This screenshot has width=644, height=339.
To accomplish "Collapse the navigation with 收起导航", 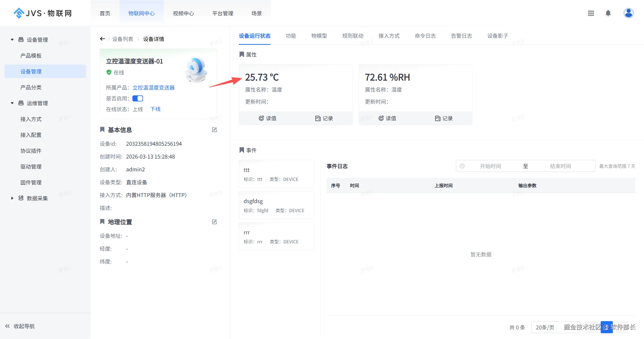I will tap(20, 326).
